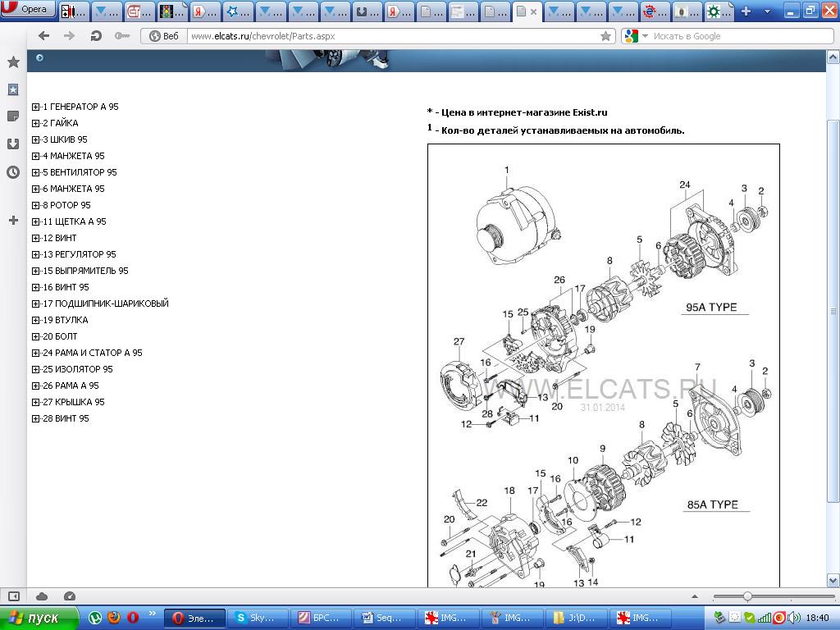Open the Opera main menu
This screenshot has width=840, height=630.
coord(28,9)
